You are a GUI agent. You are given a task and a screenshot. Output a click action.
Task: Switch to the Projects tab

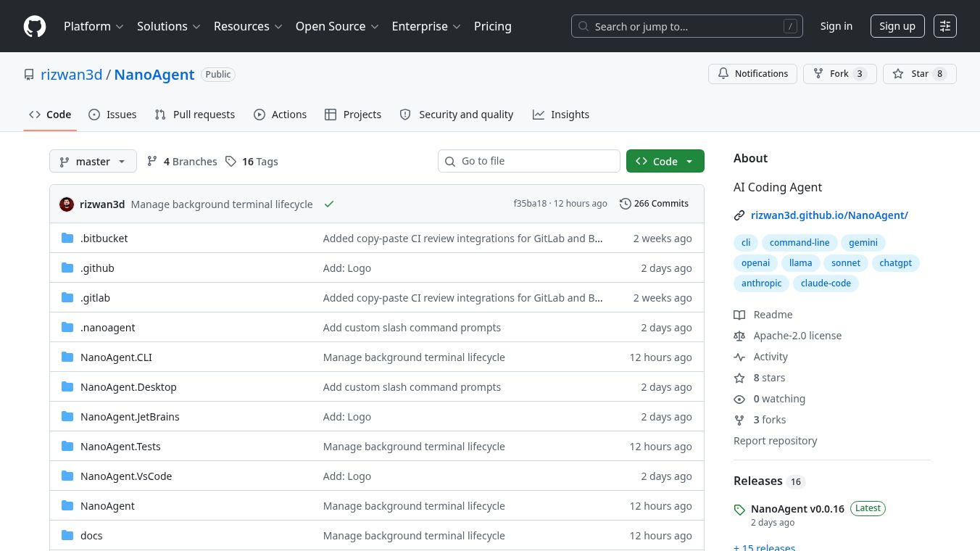(x=353, y=115)
